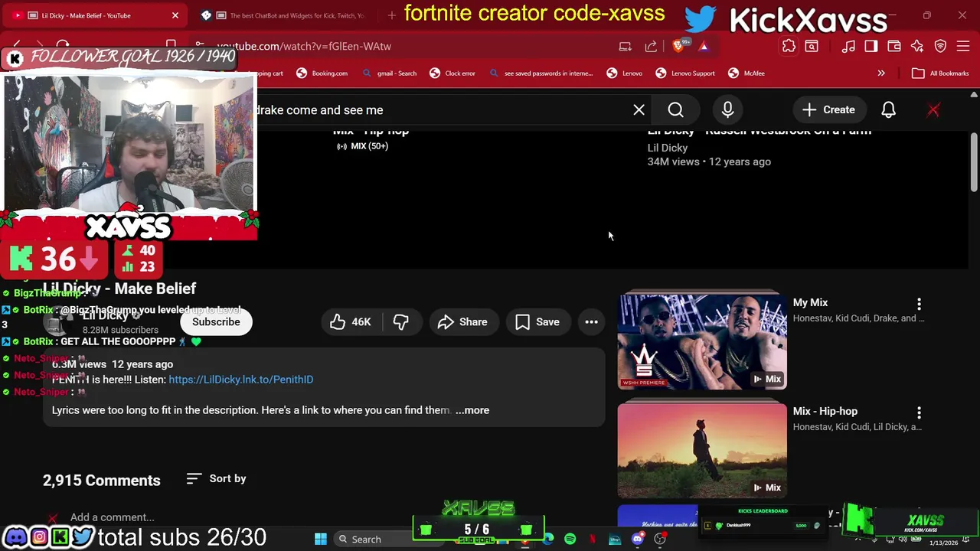The width and height of the screenshot is (980, 551).
Task: Expand the bookmarks bar overflow chevron
Action: coord(881,73)
